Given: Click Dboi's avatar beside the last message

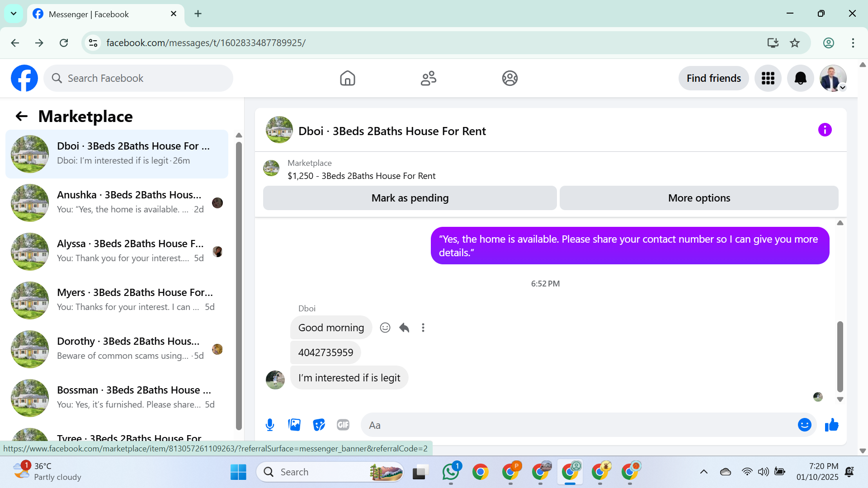Looking at the screenshot, I should 275,380.
